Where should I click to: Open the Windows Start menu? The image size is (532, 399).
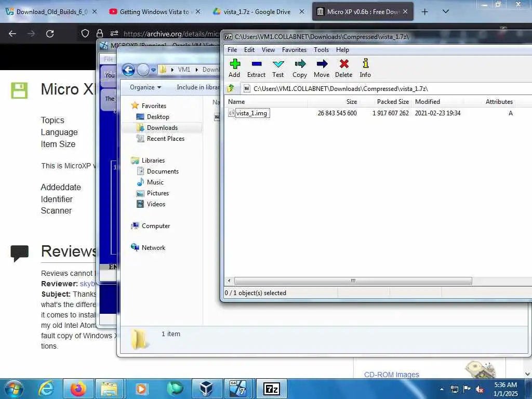(x=14, y=389)
